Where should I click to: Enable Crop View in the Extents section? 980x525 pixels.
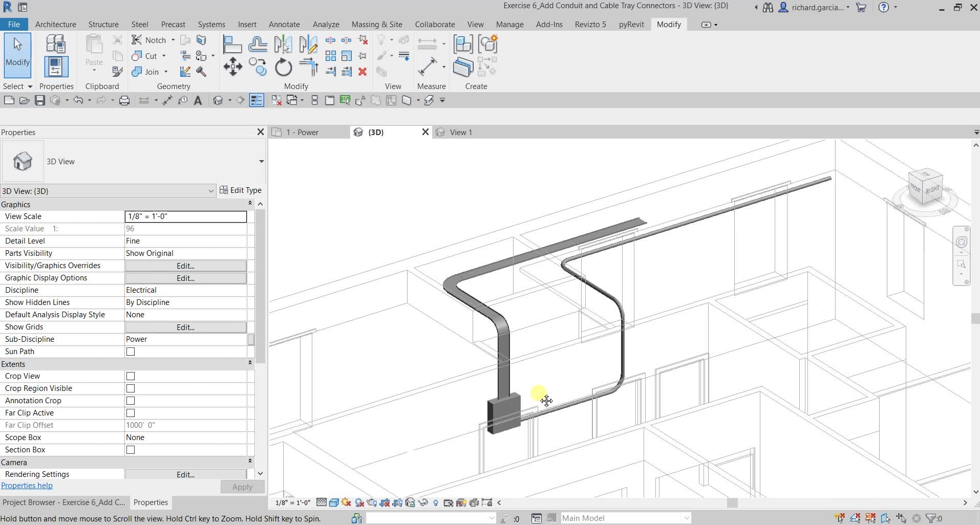coord(130,376)
